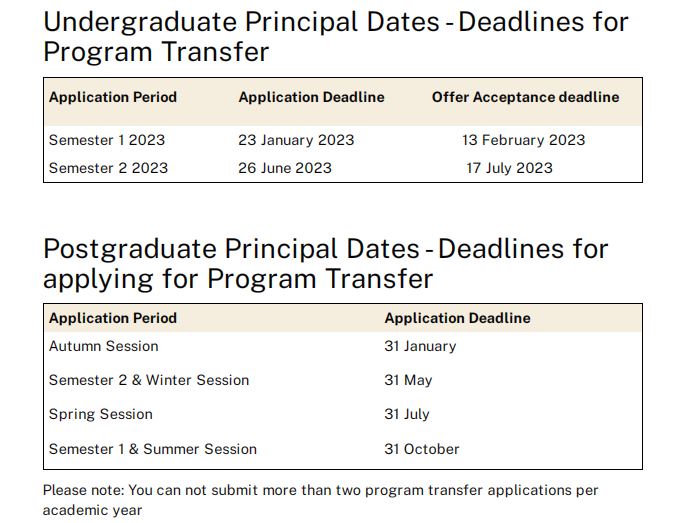Click the 17 July 2023 acceptance date

pyautogui.click(x=509, y=168)
